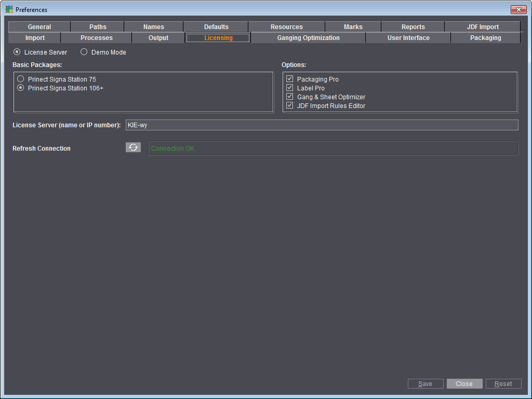Toggle Gang & Sheet Optimizer checkbox
The height and width of the screenshot is (399, 532).
[x=289, y=97]
